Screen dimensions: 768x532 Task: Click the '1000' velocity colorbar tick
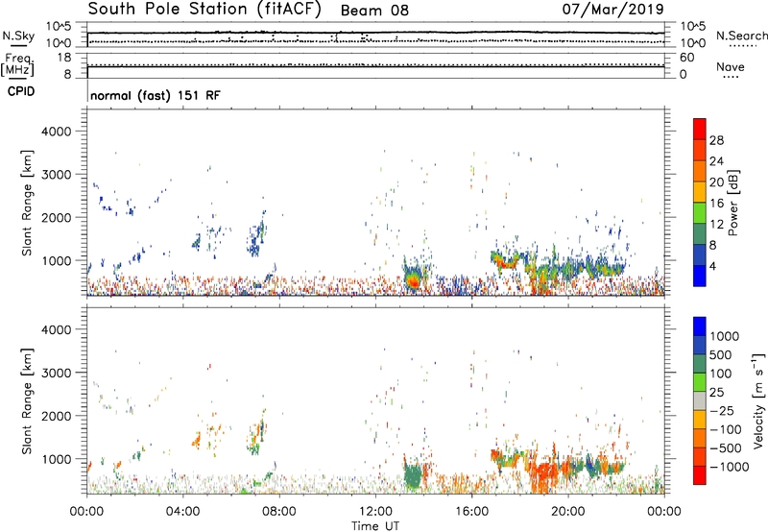[725, 336]
